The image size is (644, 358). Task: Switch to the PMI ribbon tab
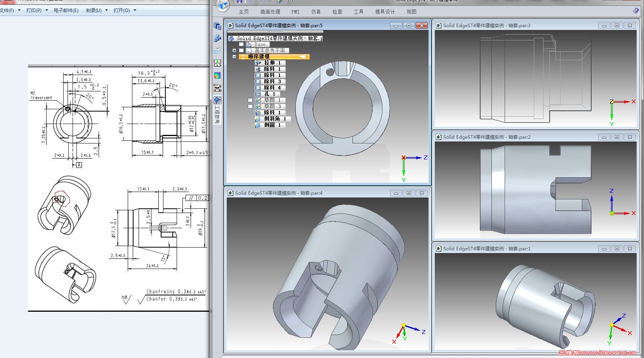(x=295, y=12)
